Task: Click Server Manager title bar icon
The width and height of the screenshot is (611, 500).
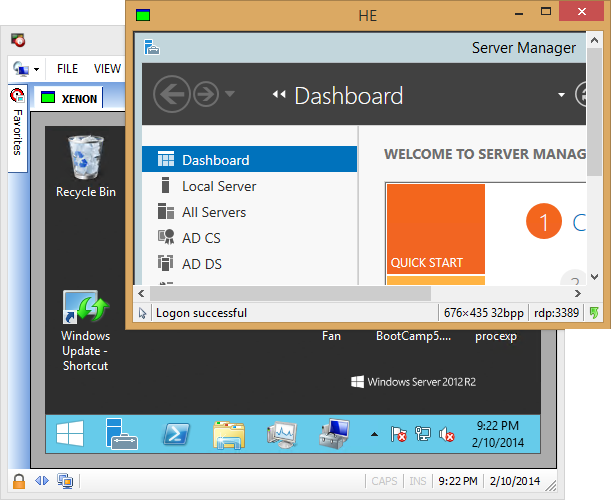Action: [x=152, y=47]
